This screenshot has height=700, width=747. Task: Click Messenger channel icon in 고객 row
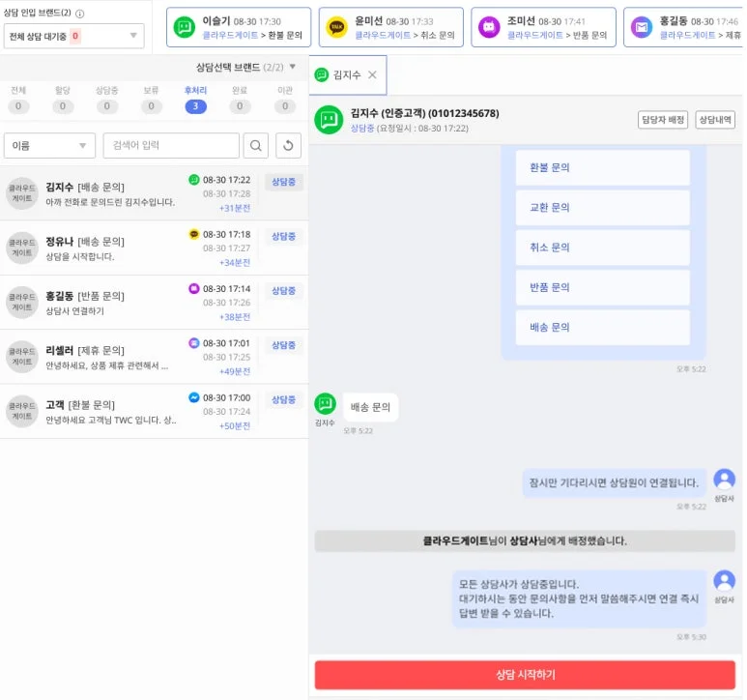tap(194, 397)
